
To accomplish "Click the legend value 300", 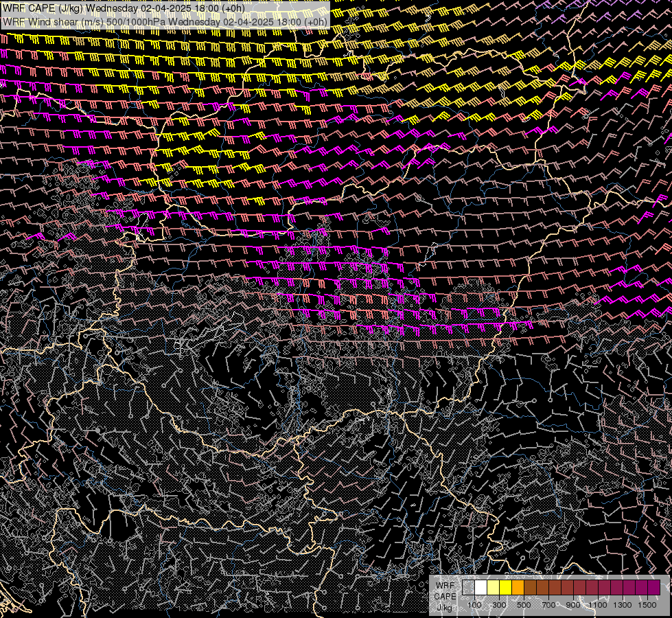I will coord(499,605).
